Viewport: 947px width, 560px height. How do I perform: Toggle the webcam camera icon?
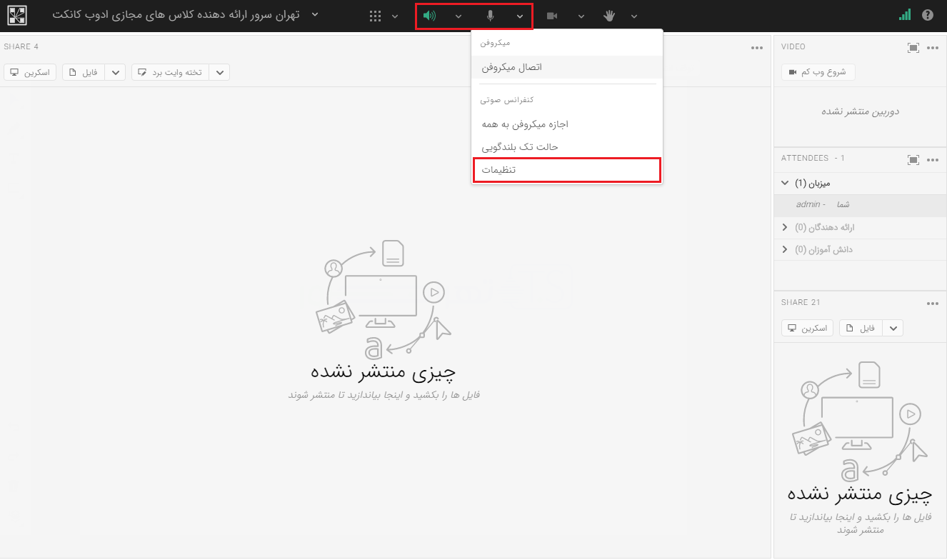coord(552,16)
